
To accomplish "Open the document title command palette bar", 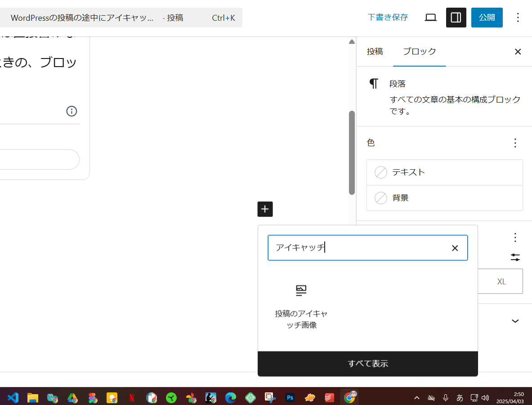I will click(x=121, y=18).
